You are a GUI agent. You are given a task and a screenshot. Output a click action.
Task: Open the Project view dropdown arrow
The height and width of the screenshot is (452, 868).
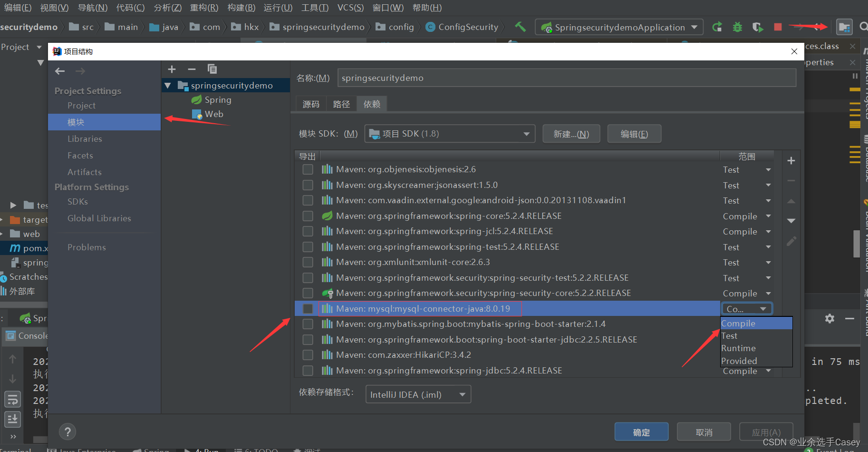(x=39, y=47)
